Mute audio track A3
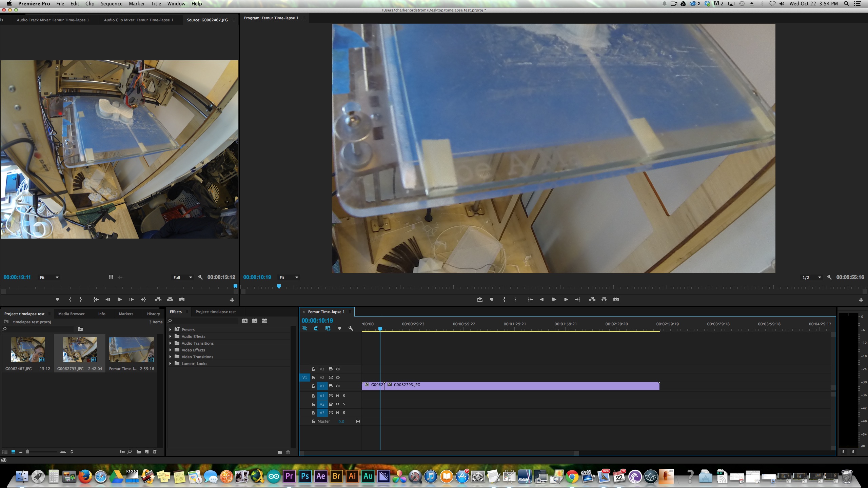 pyautogui.click(x=337, y=413)
